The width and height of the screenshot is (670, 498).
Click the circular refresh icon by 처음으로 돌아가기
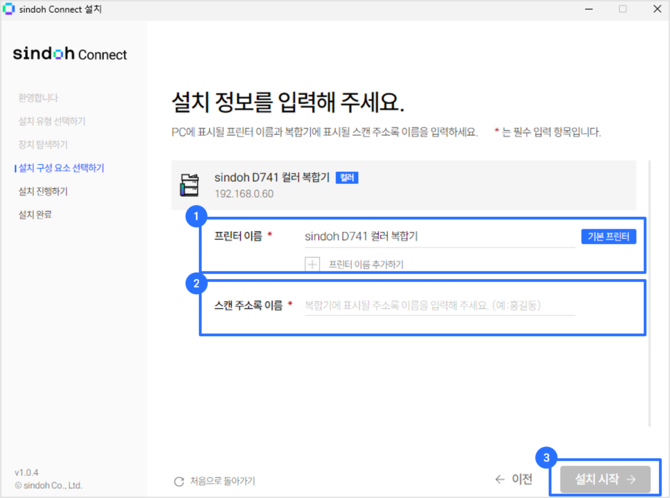click(179, 482)
